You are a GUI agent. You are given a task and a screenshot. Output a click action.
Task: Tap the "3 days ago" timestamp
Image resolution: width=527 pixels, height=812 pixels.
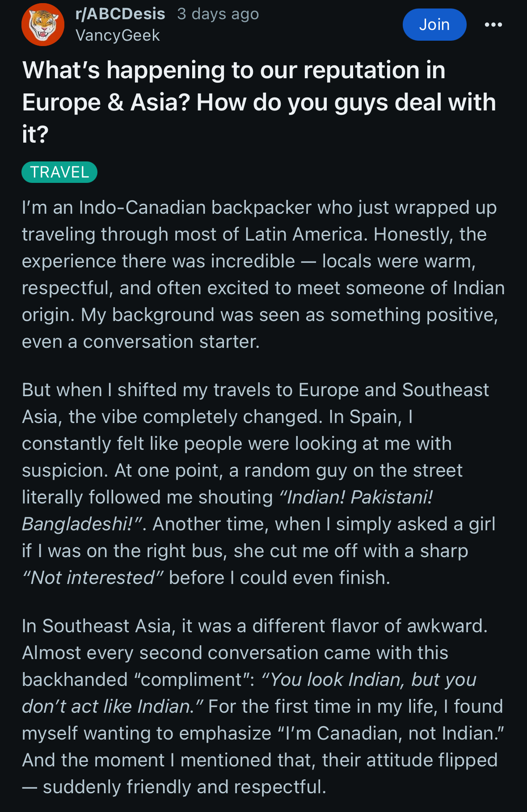pyautogui.click(x=218, y=14)
